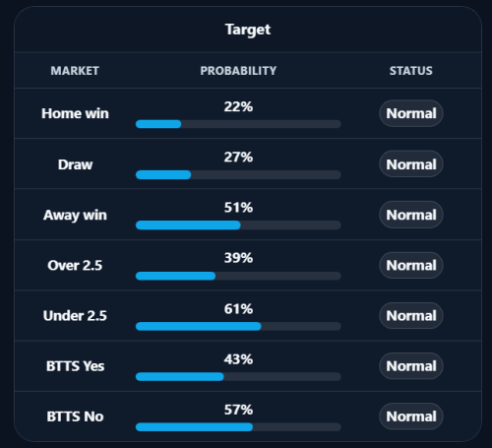
Task: Click the Under 2.5 61% progress bar
Action: click(238, 326)
